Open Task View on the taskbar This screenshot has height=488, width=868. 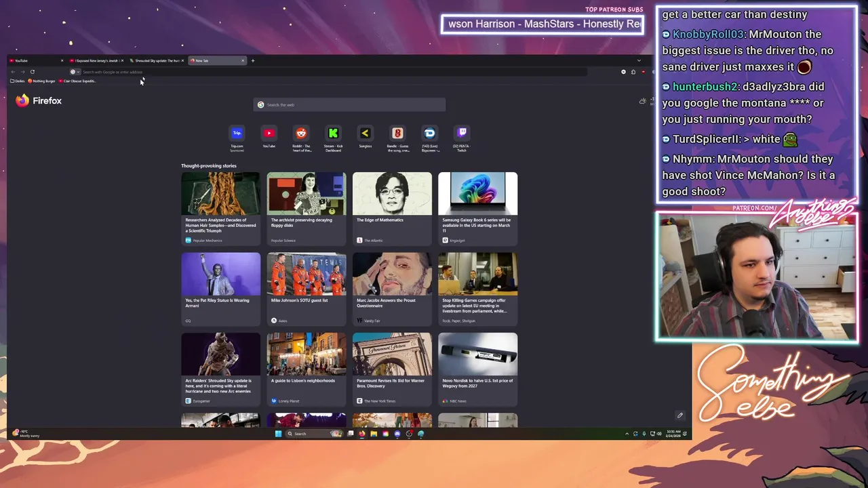coord(351,434)
